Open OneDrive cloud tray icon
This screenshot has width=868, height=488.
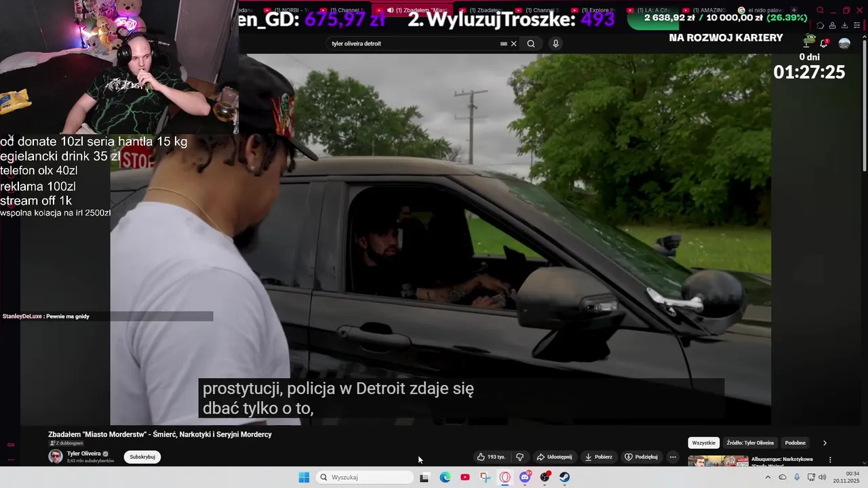tap(783, 477)
